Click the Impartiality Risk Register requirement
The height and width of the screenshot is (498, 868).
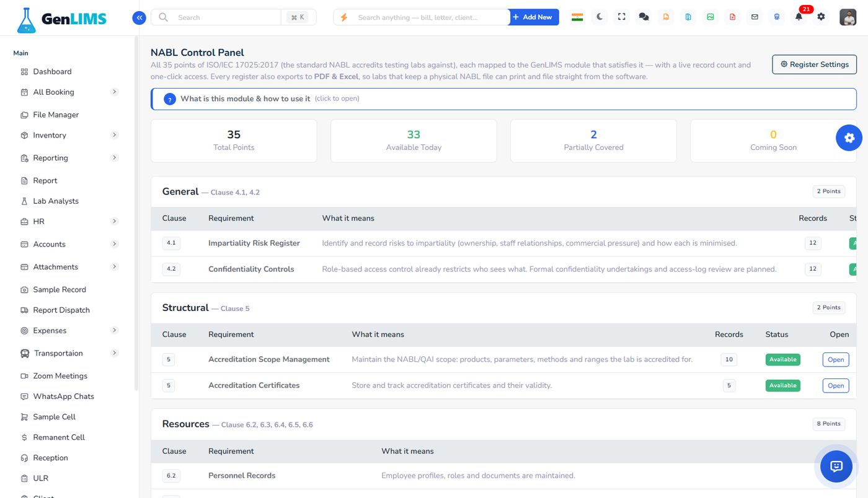point(254,243)
